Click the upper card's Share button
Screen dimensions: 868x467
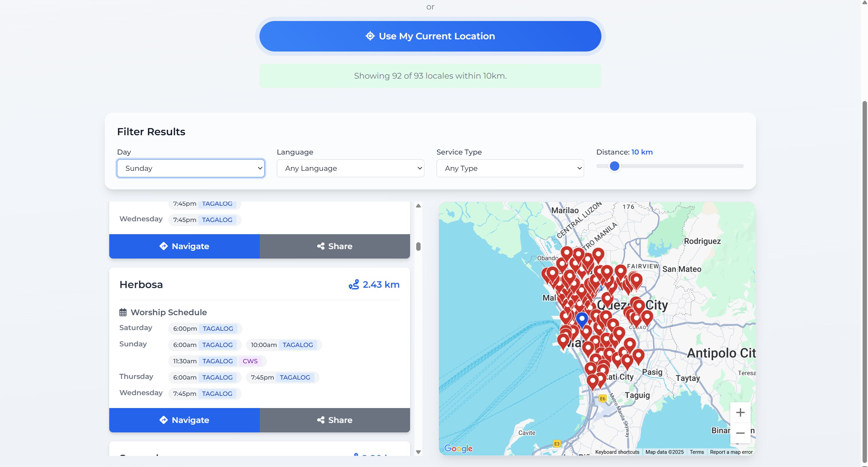coord(335,246)
